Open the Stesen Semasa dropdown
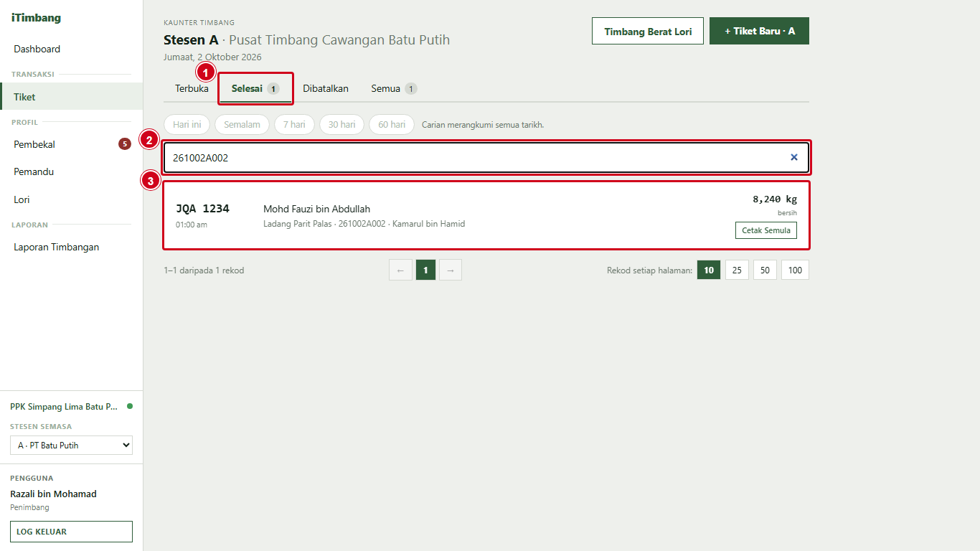The image size is (980, 551). pyautogui.click(x=71, y=445)
